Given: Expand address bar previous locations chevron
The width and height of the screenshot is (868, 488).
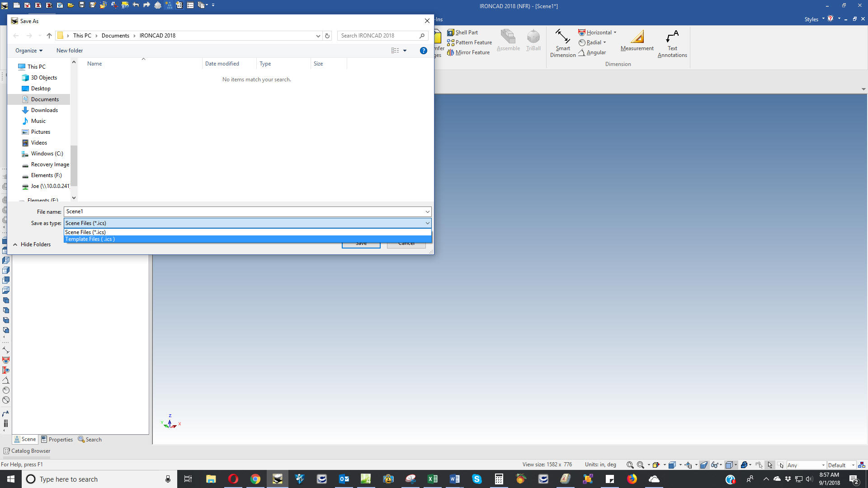Looking at the screenshot, I should coord(318,36).
